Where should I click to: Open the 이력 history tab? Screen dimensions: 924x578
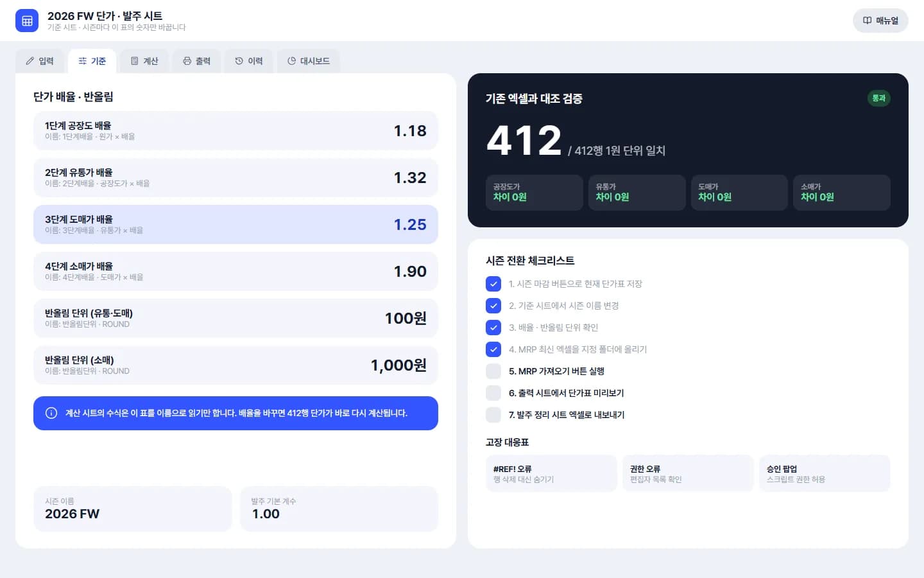click(249, 61)
